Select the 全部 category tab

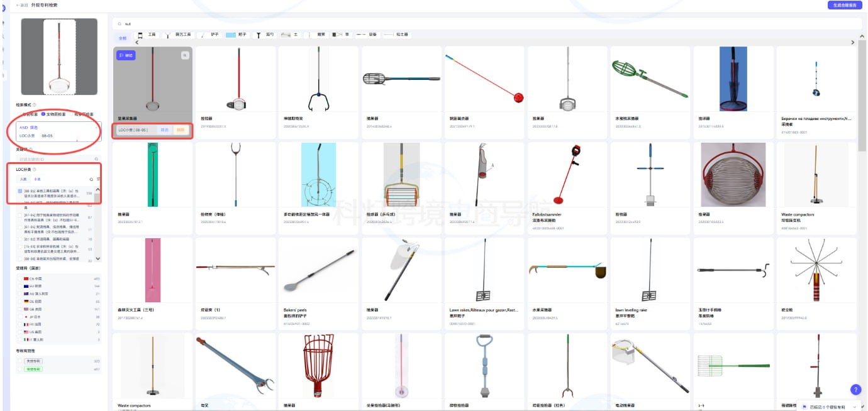pyautogui.click(x=123, y=38)
